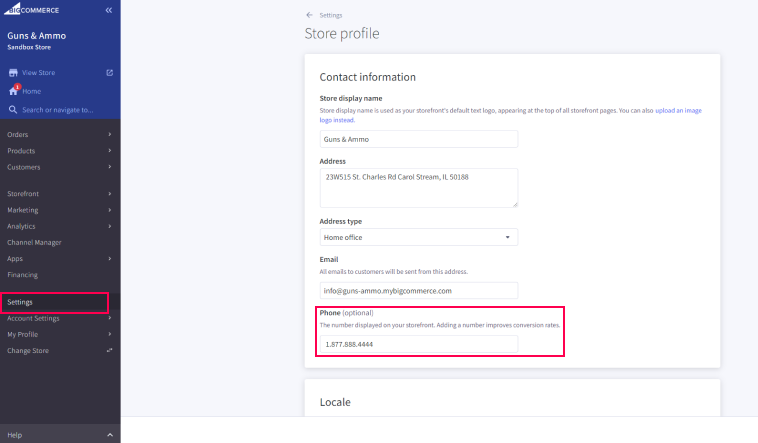Click the Store profile heading
This screenshot has height=443, width=758.
pyautogui.click(x=342, y=33)
